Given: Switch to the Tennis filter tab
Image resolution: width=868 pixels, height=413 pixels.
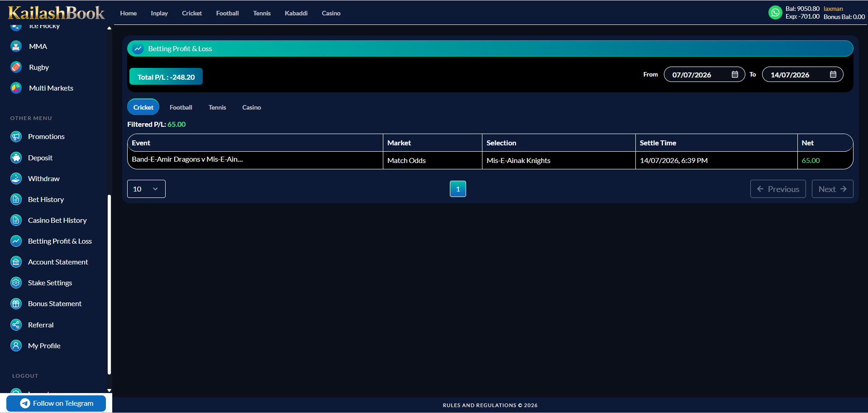Looking at the screenshot, I should [x=217, y=107].
